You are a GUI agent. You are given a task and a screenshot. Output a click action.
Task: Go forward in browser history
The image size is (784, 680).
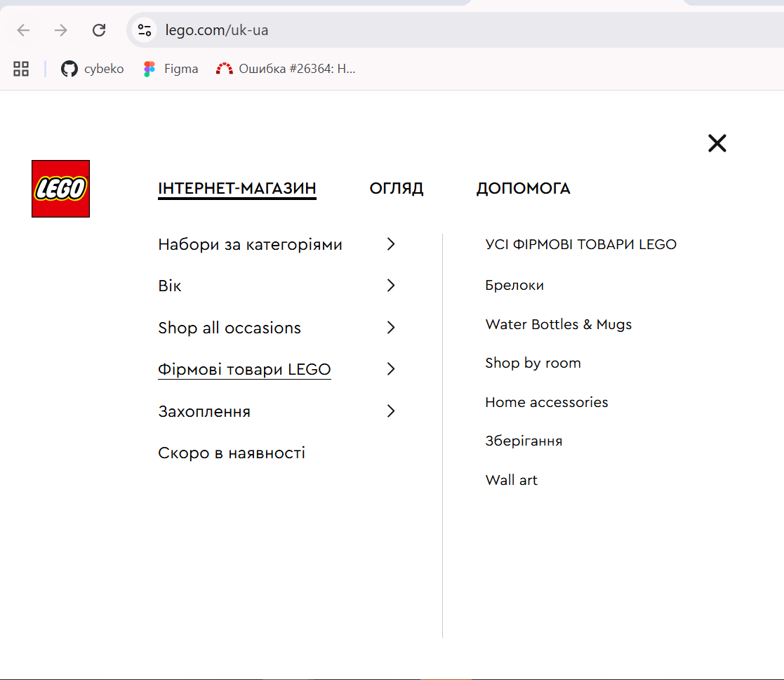coord(61,30)
